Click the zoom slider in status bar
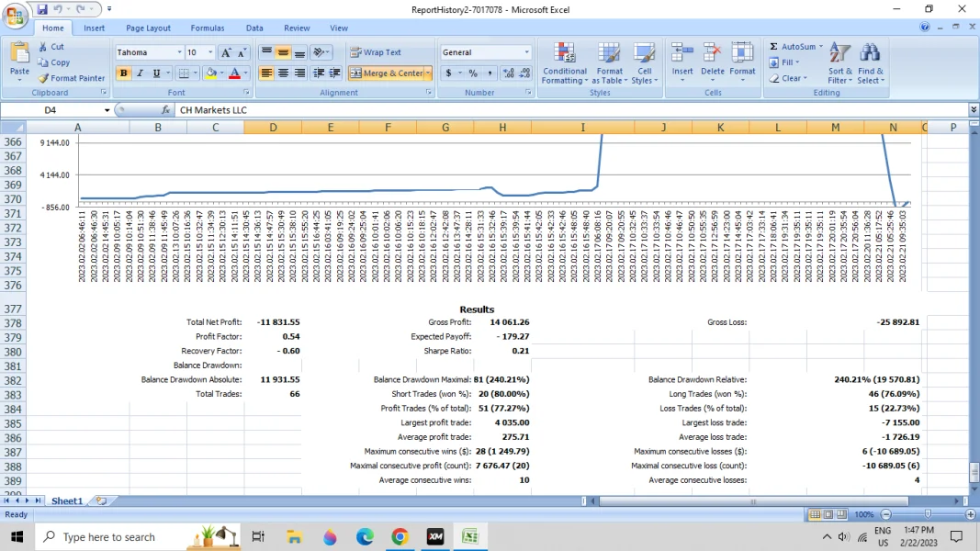 coord(928,515)
